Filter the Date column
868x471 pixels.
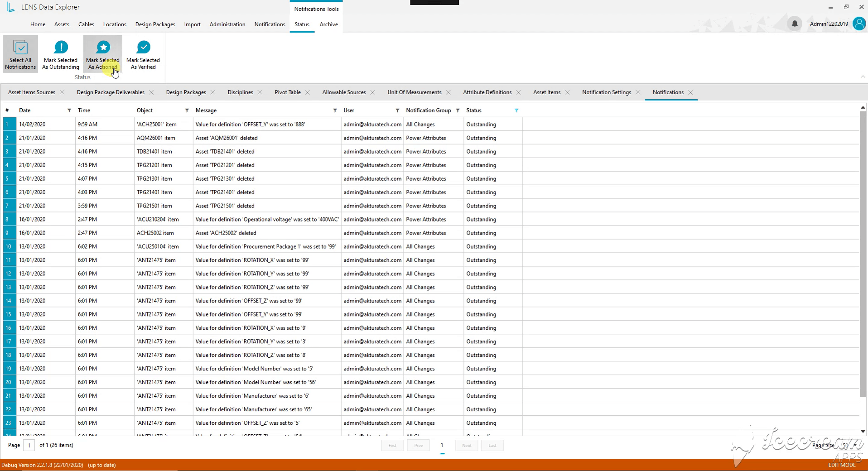click(69, 111)
